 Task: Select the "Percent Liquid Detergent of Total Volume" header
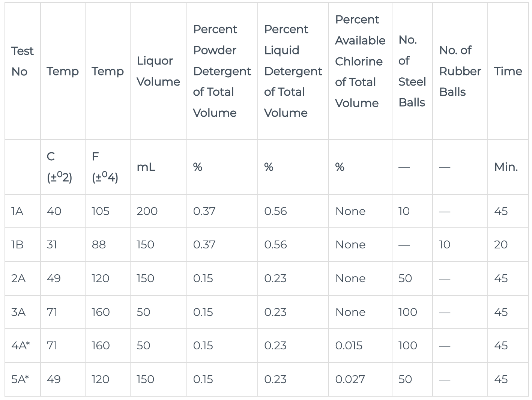[x=293, y=71]
